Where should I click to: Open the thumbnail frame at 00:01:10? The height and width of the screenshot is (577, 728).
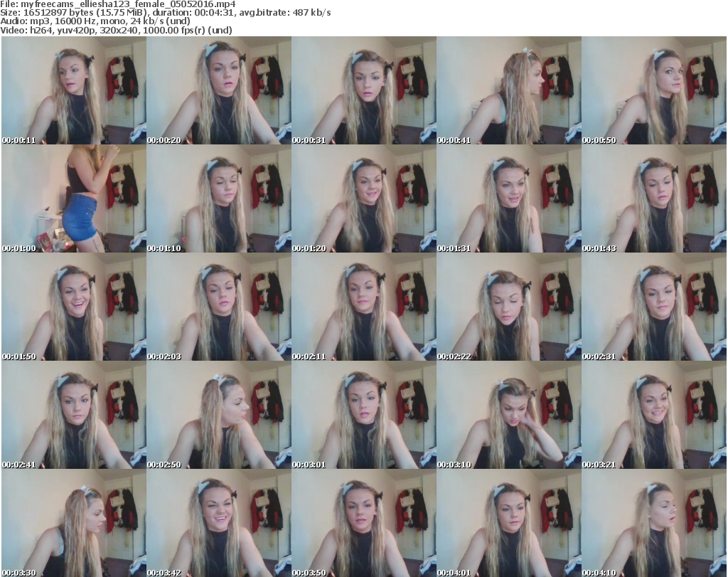pos(219,198)
